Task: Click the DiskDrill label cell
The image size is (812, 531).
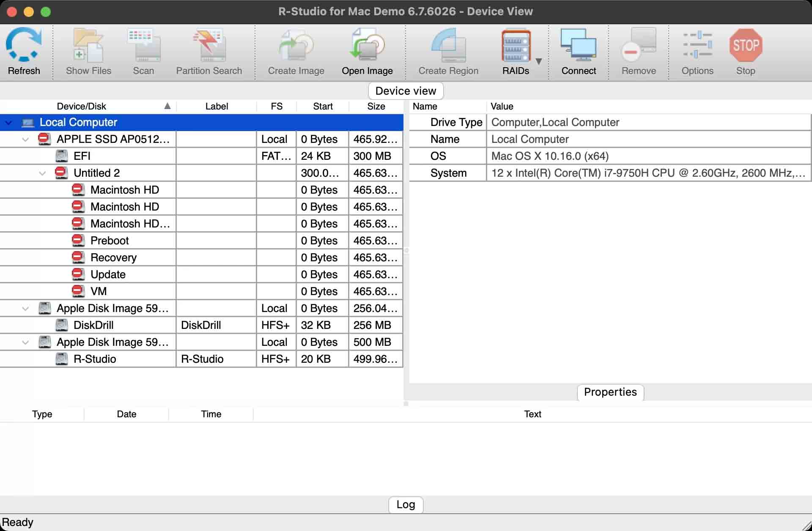Action: [216, 325]
